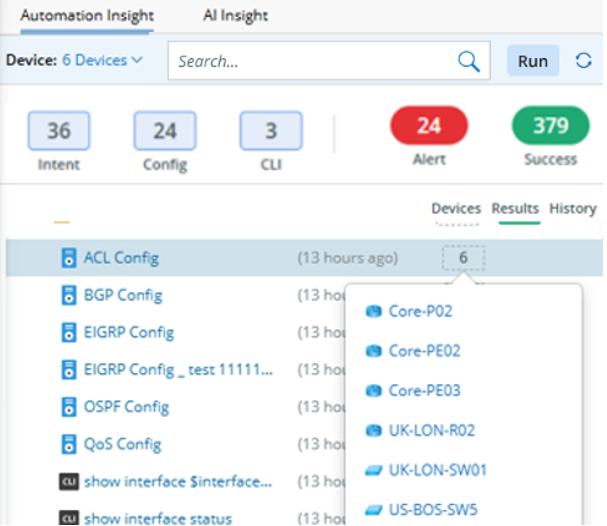Click the UK-LON-SW01 switch icon
Image resolution: width=607 pixels, height=526 pixels.
374,470
